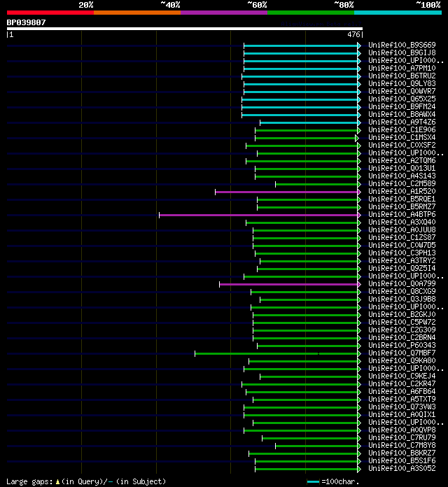Select UniRef100_B5RMZ7 label
This screenshot has width=448, height=487.
(x=402, y=206)
